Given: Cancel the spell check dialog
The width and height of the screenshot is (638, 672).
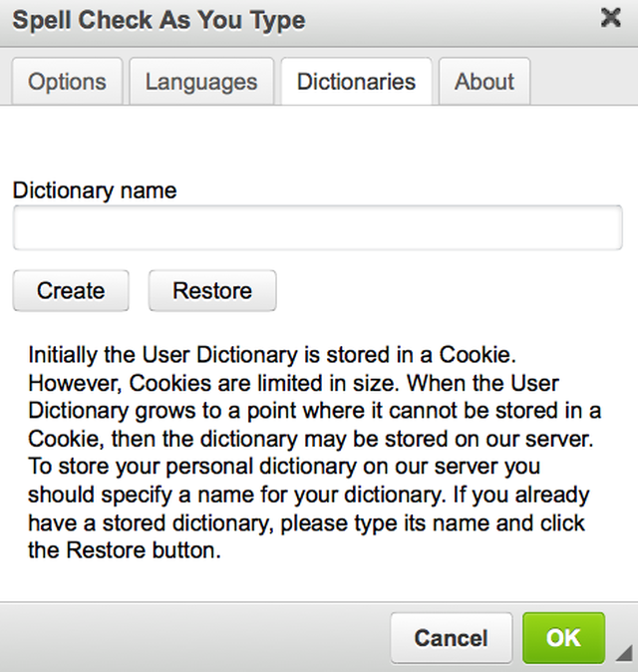Looking at the screenshot, I should point(451,638).
